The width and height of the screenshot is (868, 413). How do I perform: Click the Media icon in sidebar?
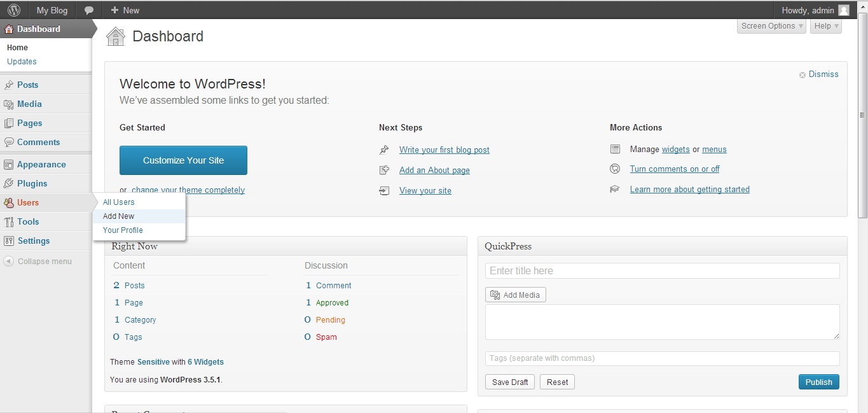[9, 104]
